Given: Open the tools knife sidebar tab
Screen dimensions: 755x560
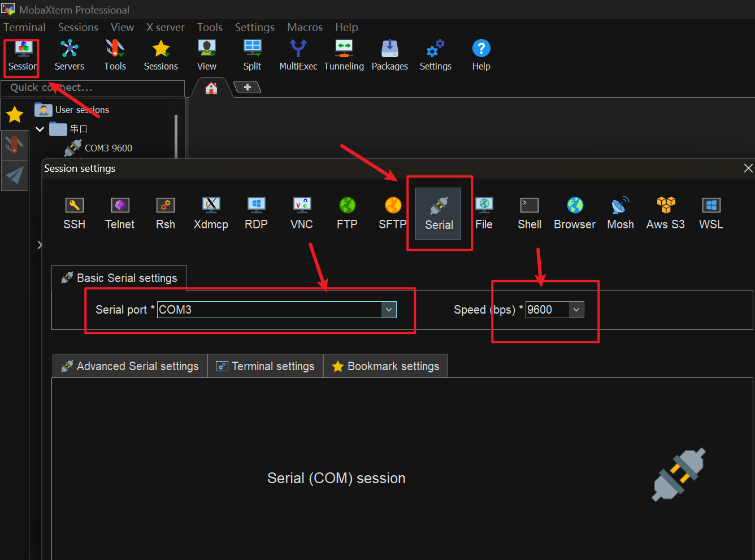Looking at the screenshot, I should point(15,145).
